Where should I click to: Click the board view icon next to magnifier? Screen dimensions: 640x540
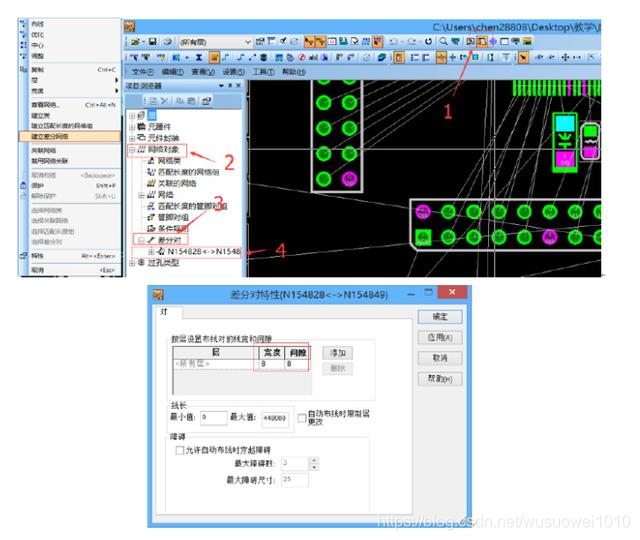click(x=456, y=41)
